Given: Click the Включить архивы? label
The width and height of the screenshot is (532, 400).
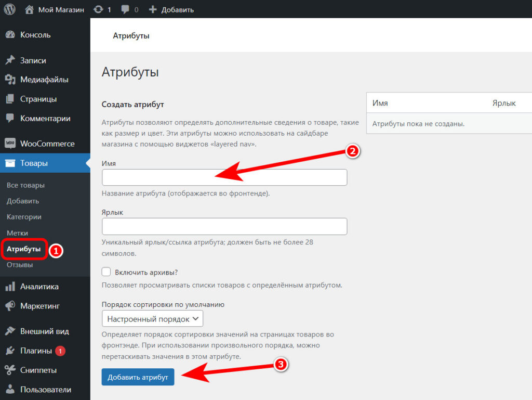Looking at the screenshot, I should (146, 273).
